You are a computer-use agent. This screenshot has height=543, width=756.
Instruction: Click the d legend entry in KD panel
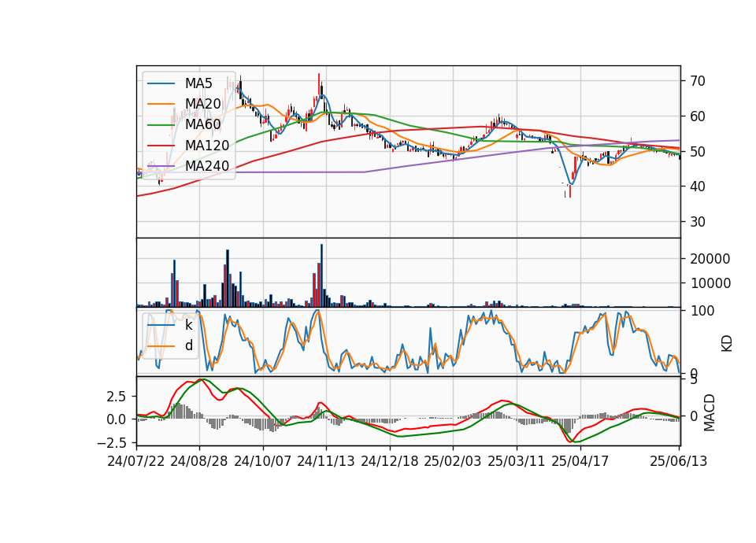click(x=189, y=345)
